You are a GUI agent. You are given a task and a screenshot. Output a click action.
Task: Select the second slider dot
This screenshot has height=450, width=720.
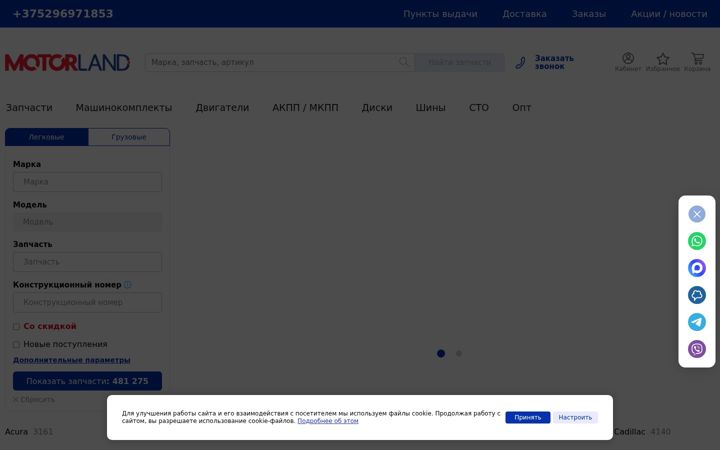tap(459, 354)
